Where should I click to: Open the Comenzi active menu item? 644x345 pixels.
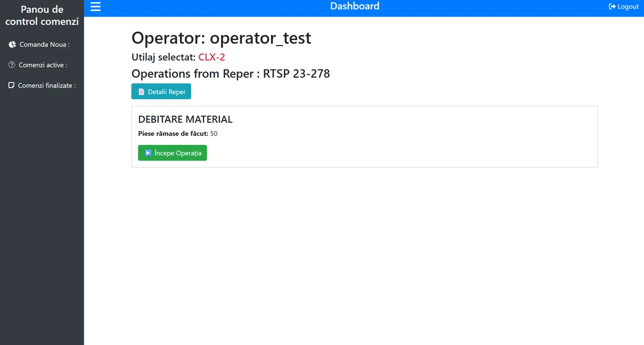[43, 65]
